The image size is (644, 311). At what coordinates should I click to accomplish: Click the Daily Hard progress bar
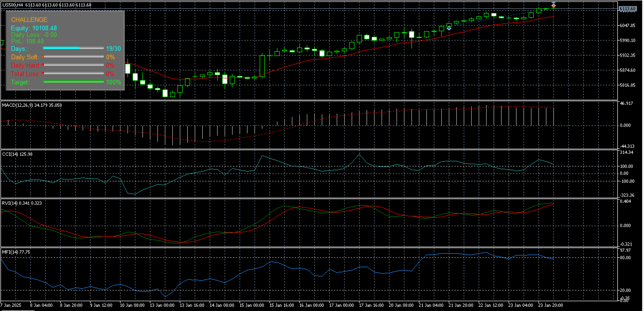pos(73,65)
